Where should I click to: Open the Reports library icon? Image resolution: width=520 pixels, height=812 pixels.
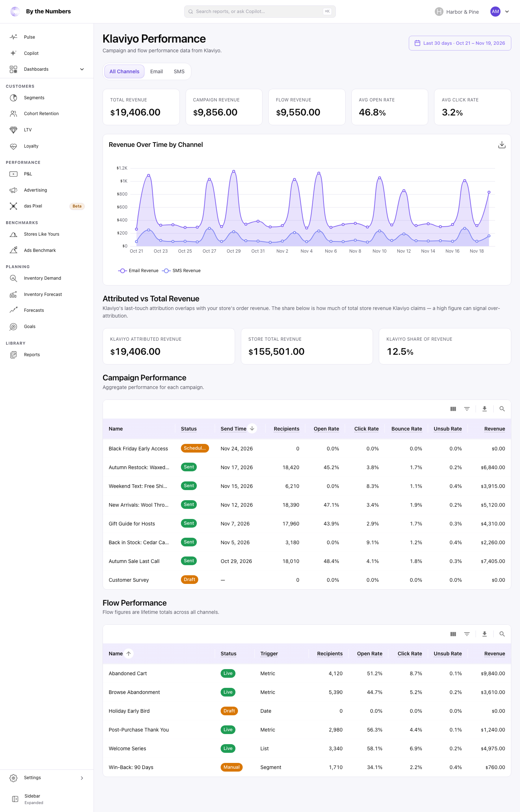13,355
